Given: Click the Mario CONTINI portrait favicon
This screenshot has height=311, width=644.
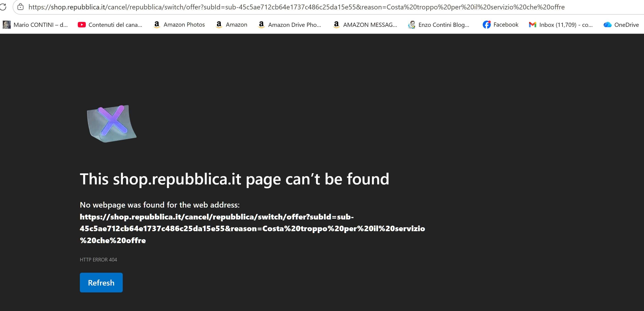Looking at the screenshot, I should [7, 25].
